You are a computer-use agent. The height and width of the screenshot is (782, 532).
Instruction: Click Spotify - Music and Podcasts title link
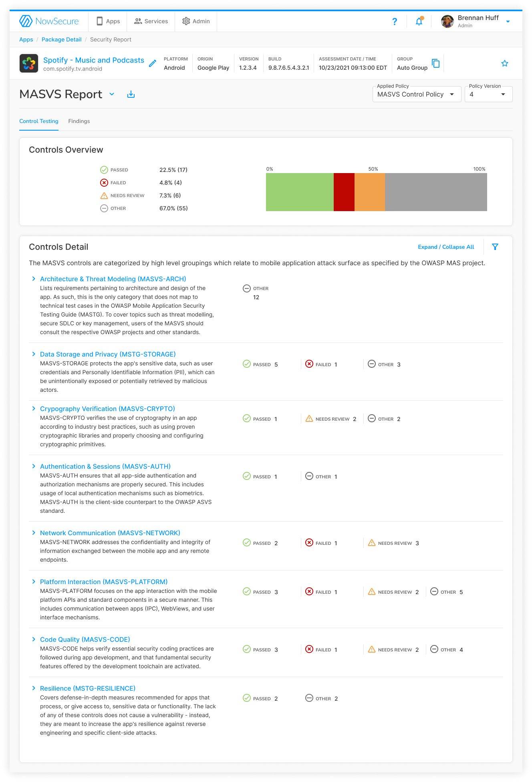(94, 60)
